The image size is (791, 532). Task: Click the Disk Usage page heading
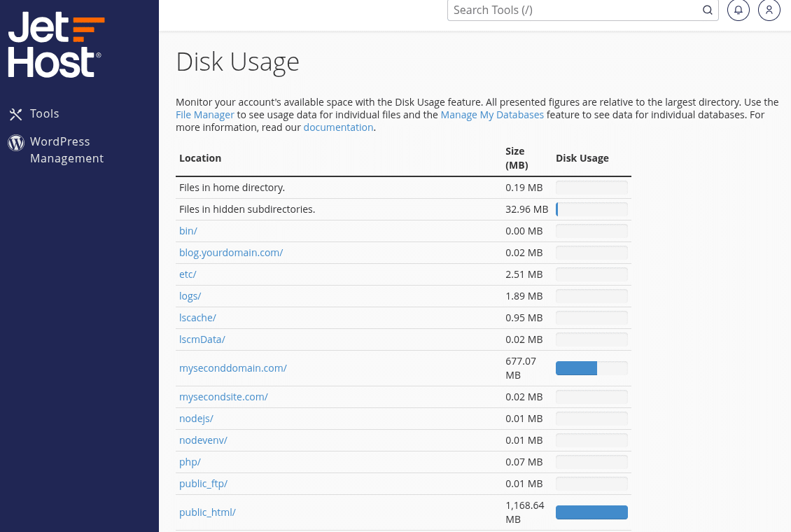237,62
